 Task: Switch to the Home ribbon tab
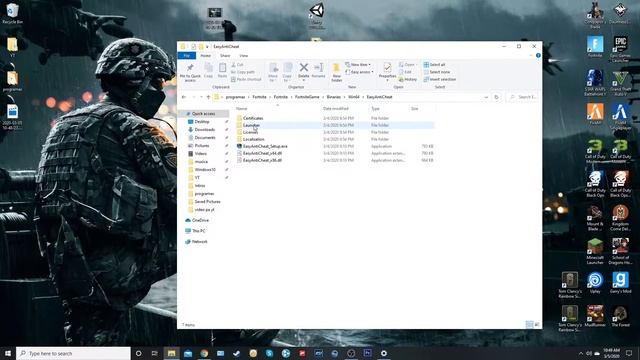[206, 56]
